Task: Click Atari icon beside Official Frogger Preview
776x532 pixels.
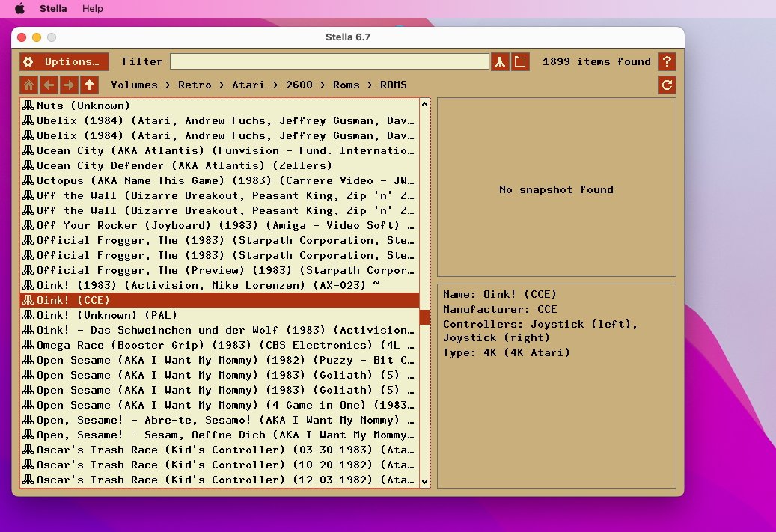Action: 28,269
